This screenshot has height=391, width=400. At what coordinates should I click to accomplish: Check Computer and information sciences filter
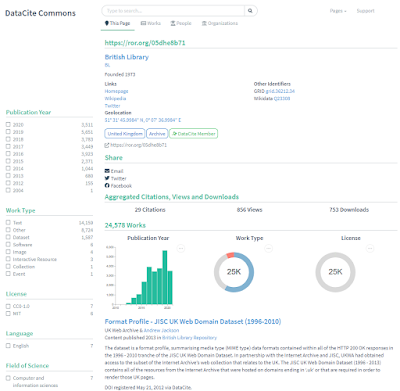click(x=8, y=378)
